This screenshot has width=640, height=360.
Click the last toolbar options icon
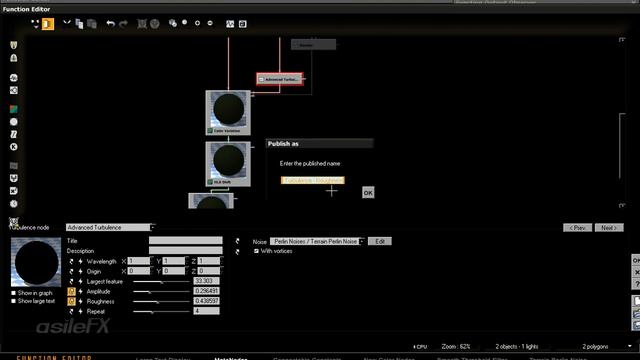click(242, 24)
